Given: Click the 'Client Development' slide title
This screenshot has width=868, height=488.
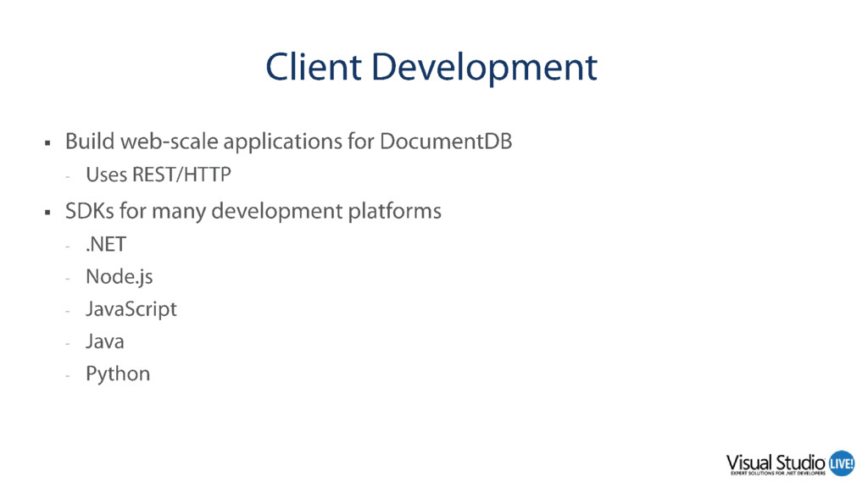Looking at the screenshot, I should 431,68.
